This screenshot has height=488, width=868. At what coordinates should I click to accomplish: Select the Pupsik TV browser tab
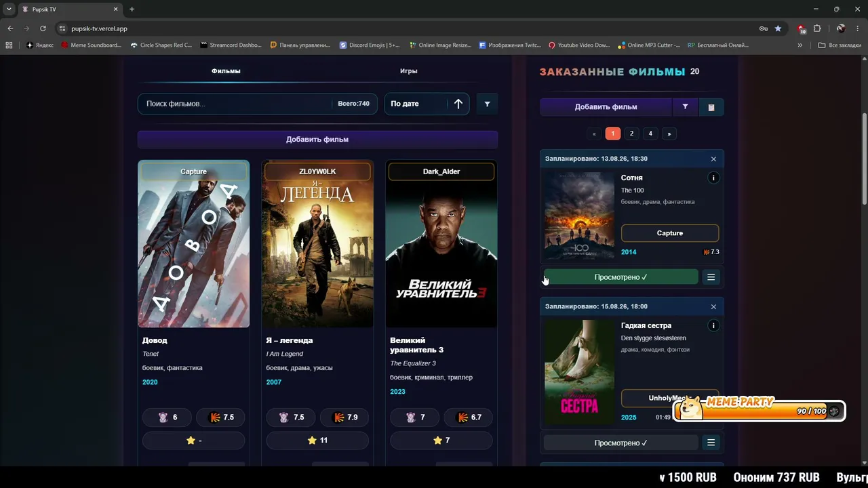69,9
